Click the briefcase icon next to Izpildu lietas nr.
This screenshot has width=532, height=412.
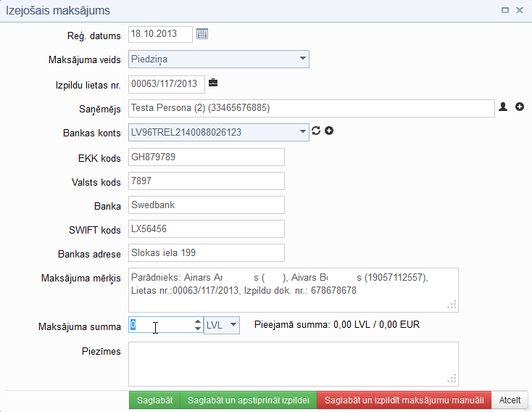coord(213,83)
